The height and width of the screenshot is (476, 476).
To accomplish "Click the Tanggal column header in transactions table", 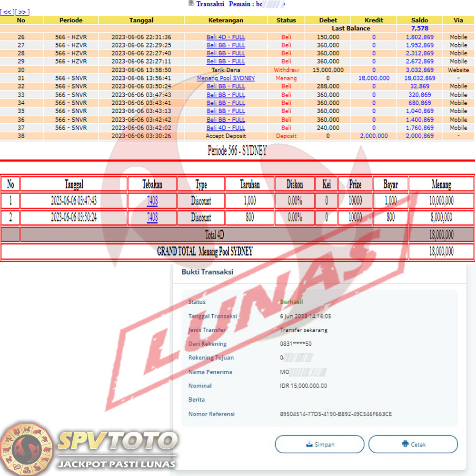I will pyautogui.click(x=141, y=20).
